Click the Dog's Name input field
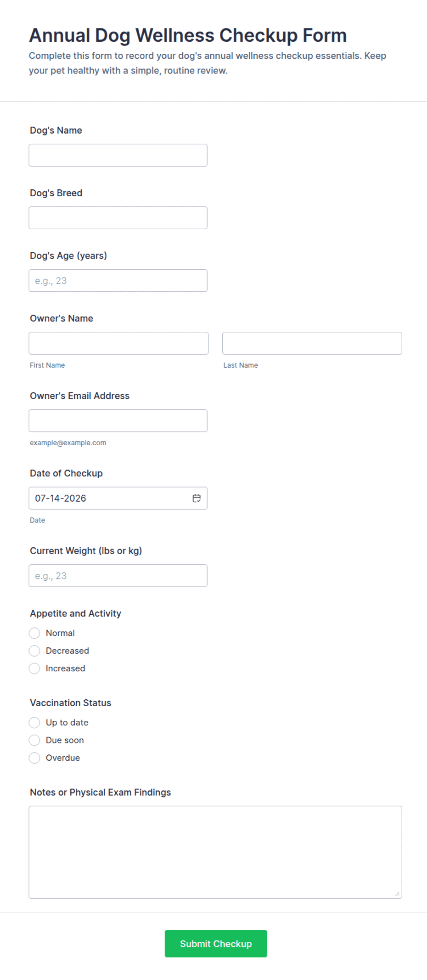This screenshot has width=427, height=980. [118, 155]
